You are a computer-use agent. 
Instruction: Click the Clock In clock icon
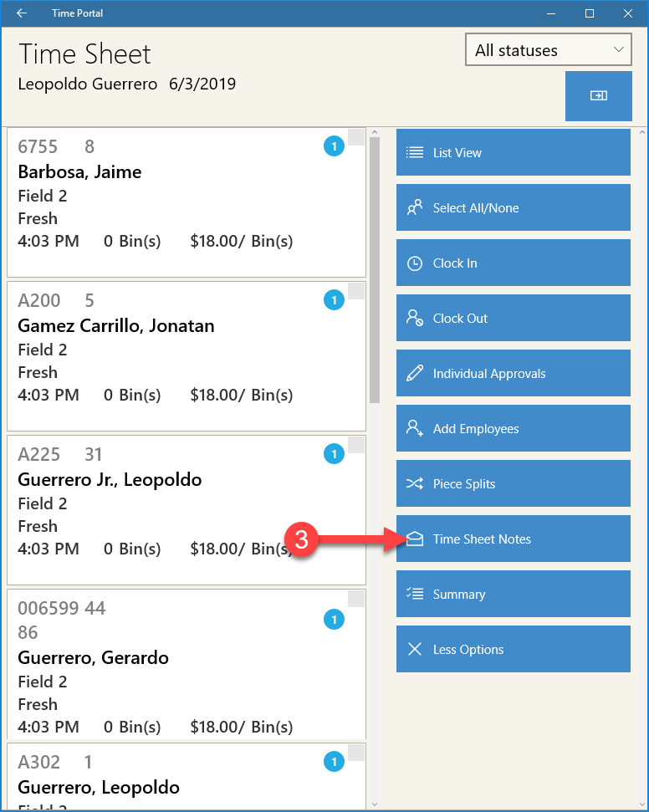click(414, 263)
